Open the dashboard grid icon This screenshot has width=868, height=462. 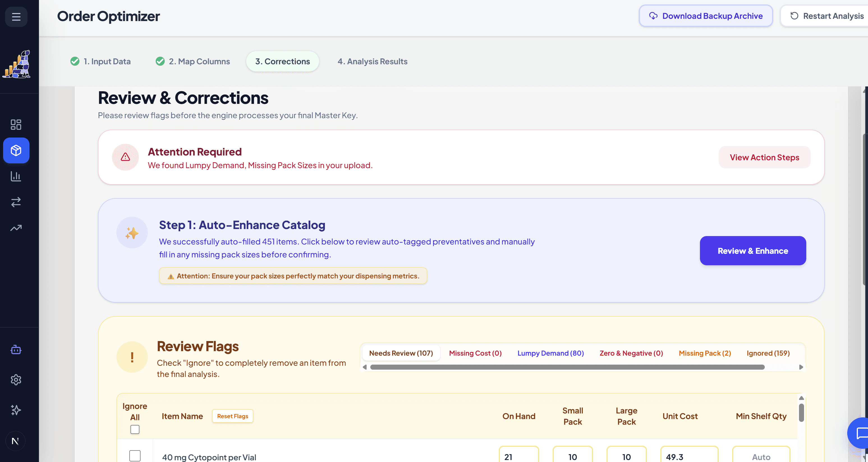(16, 124)
